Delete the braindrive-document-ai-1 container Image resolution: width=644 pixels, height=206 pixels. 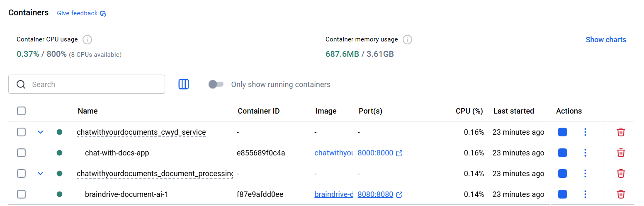[621, 194]
